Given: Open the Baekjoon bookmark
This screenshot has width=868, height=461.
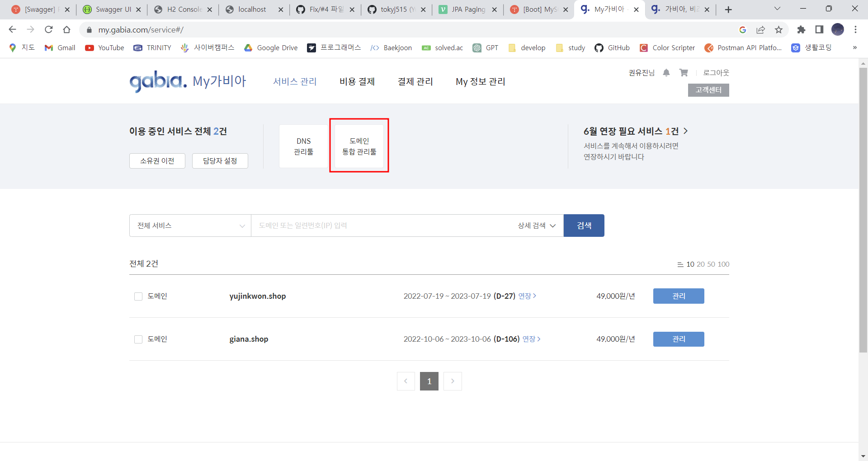Looking at the screenshot, I should [391, 48].
